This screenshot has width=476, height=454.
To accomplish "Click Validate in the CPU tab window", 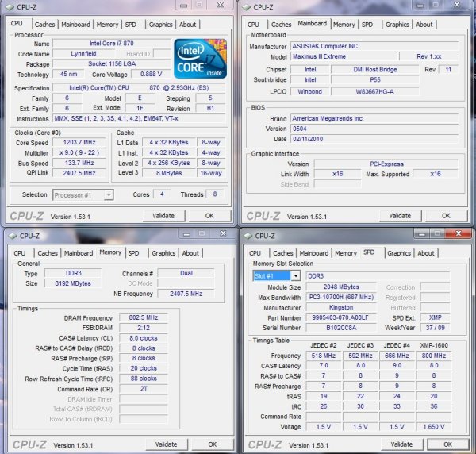I will 163,216.
